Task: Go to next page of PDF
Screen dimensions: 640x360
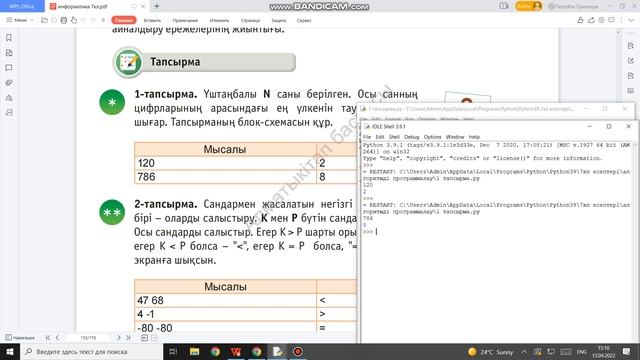Action: click(x=119, y=338)
